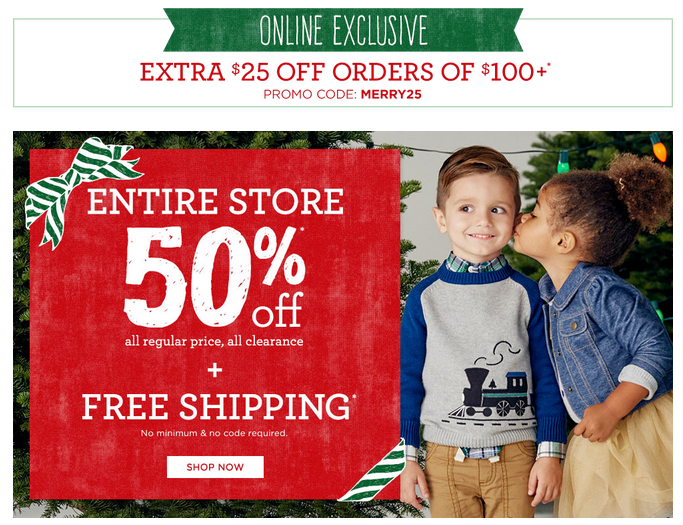Click the Extra $25 off orders headline

click(345, 72)
